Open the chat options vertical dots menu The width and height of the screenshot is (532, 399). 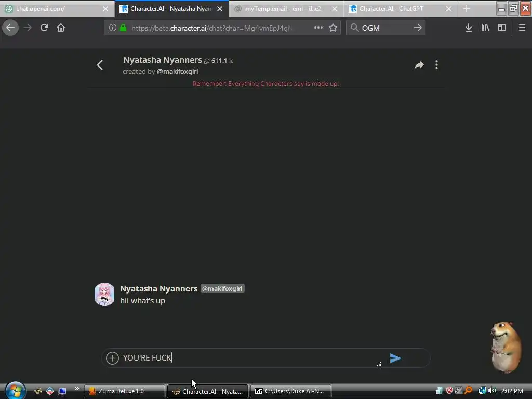pos(436,65)
